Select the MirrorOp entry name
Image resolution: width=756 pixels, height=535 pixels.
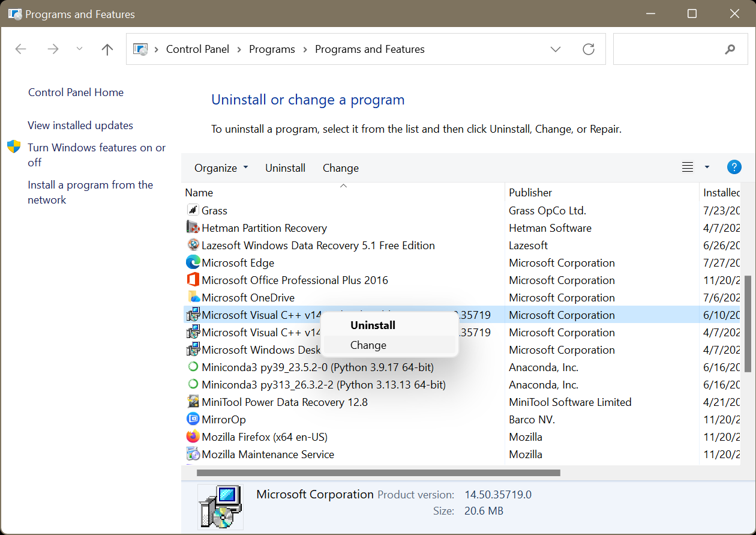click(224, 420)
